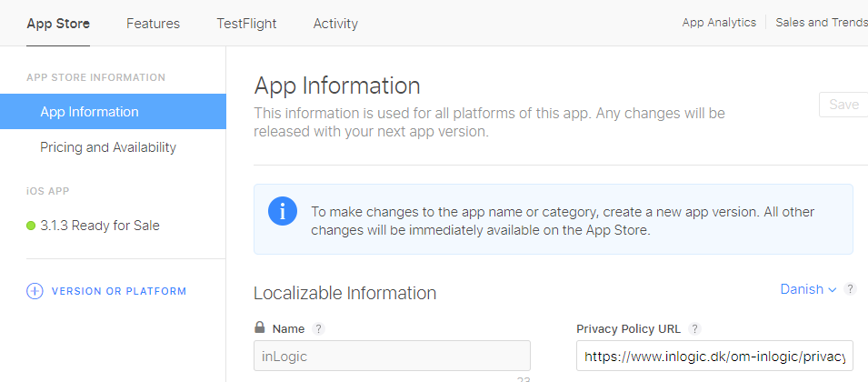Click the help icon beside Danish
The width and height of the screenshot is (868, 382).
(850, 289)
